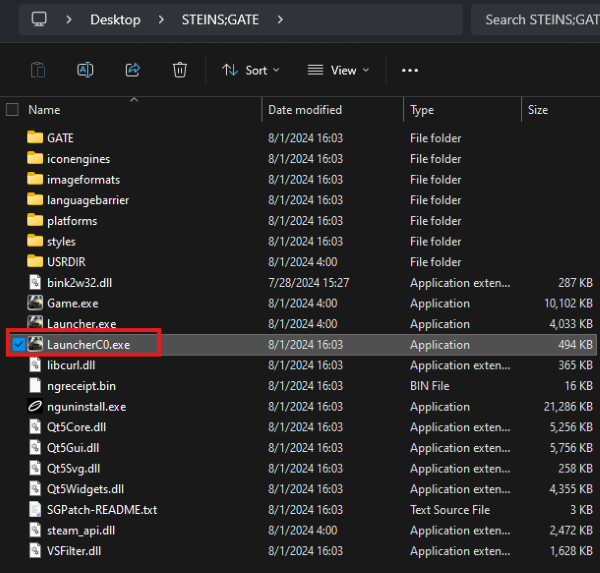Click the Paste clipboard icon in toolbar

(38, 70)
